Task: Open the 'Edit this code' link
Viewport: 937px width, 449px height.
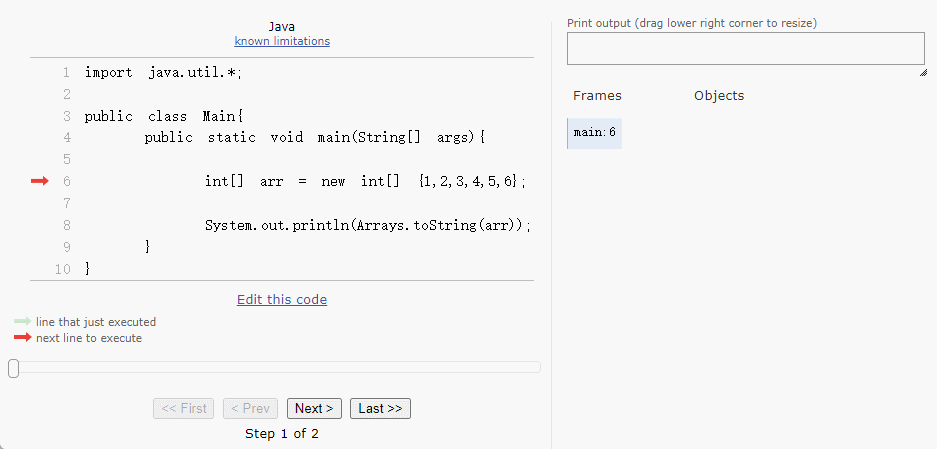Action: point(282,299)
